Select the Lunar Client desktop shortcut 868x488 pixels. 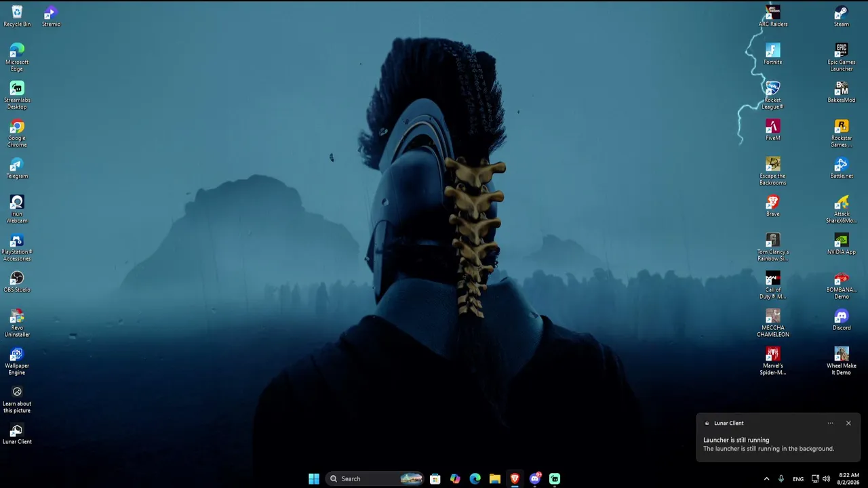17,434
